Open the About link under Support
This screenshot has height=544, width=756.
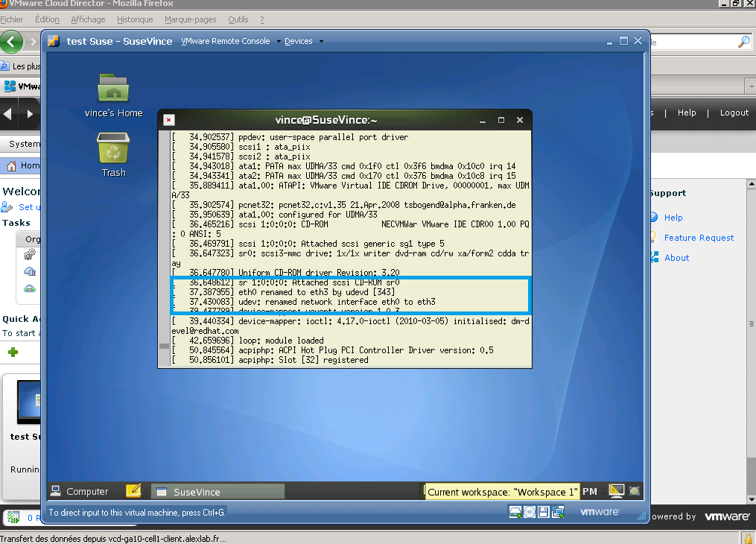[x=676, y=258]
